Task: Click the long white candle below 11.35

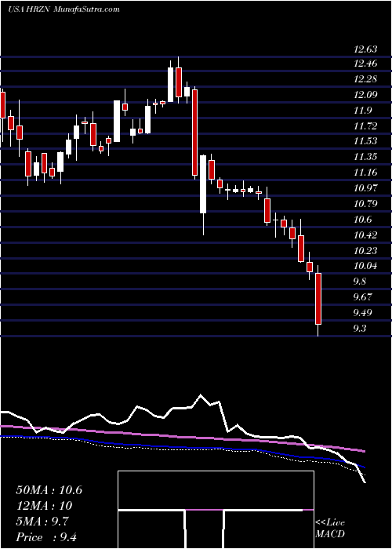Action: coord(203,184)
